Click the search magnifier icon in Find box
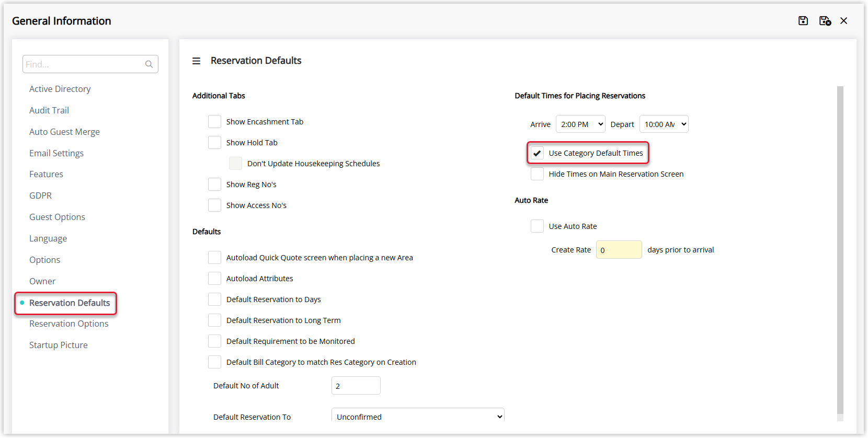The height and width of the screenshot is (438, 868). [149, 64]
